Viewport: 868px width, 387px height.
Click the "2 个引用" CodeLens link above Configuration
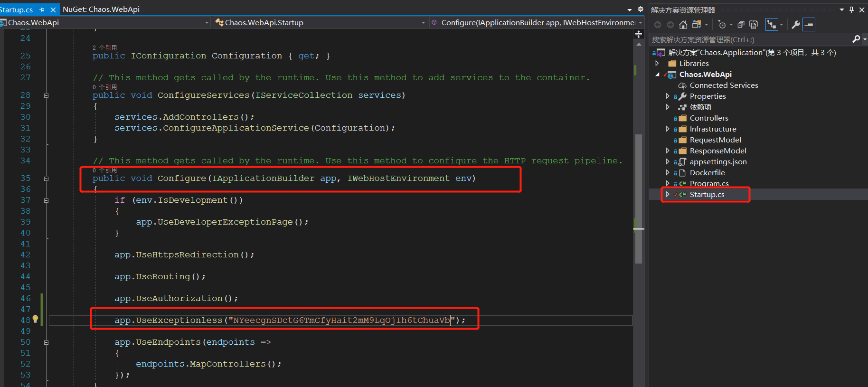(x=104, y=47)
